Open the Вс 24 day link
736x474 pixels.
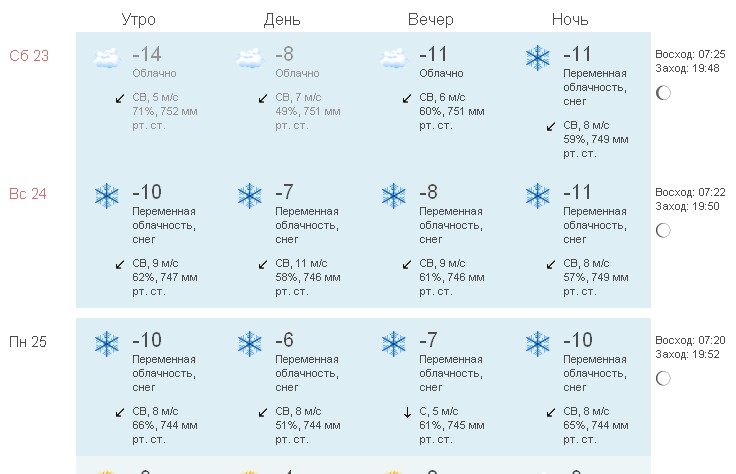point(29,194)
